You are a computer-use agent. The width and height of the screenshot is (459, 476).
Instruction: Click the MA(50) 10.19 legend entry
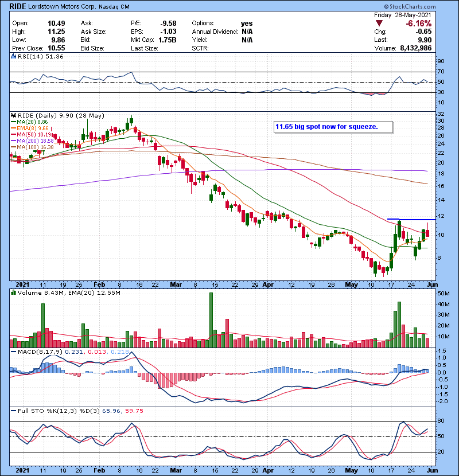pyautogui.click(x=32, y=134)
